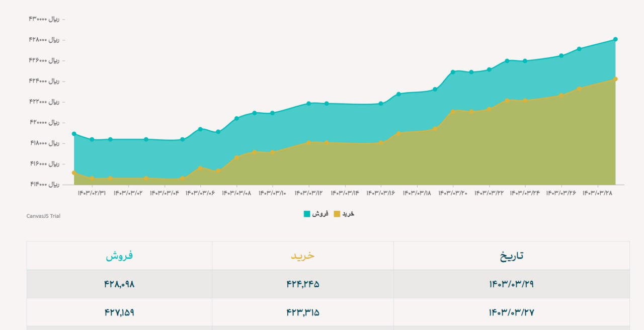Viewport: 644px width, 330px height.
Task: Click the ۱۴۰۳/۰۳/۲۷ date cell
Action: [x=511, y=312]
